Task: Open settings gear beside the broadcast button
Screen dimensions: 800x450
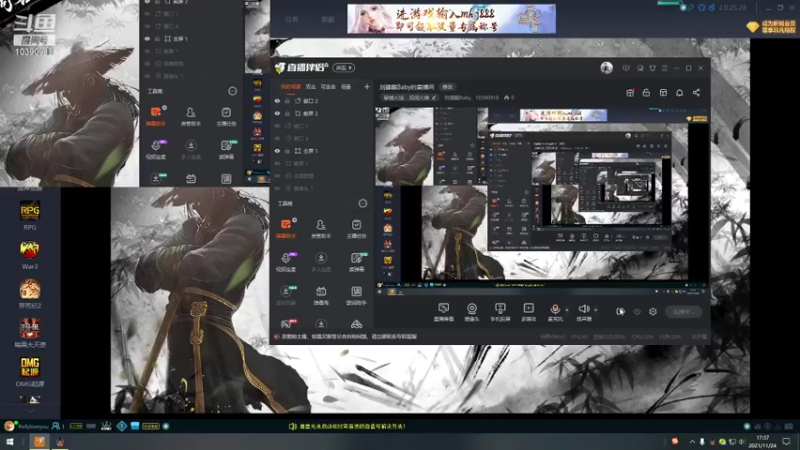Action: click(653, 311)
